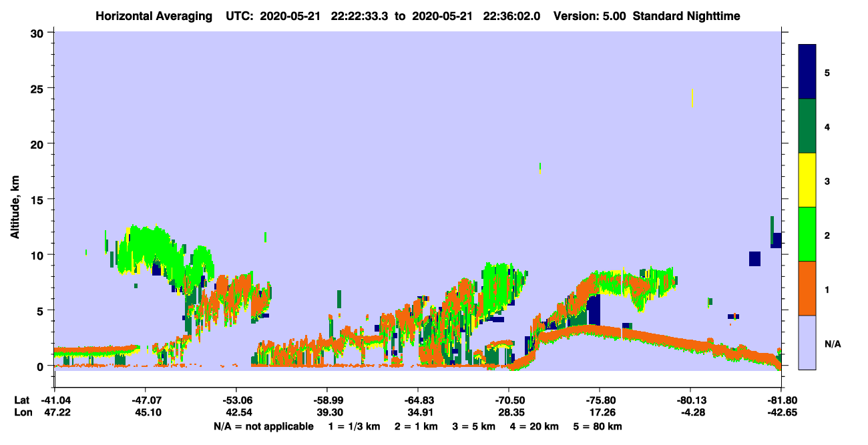Click the bright green colorbar segment labeled 2
The height and width of the screenshot is (445, 868).
[807, 234]
